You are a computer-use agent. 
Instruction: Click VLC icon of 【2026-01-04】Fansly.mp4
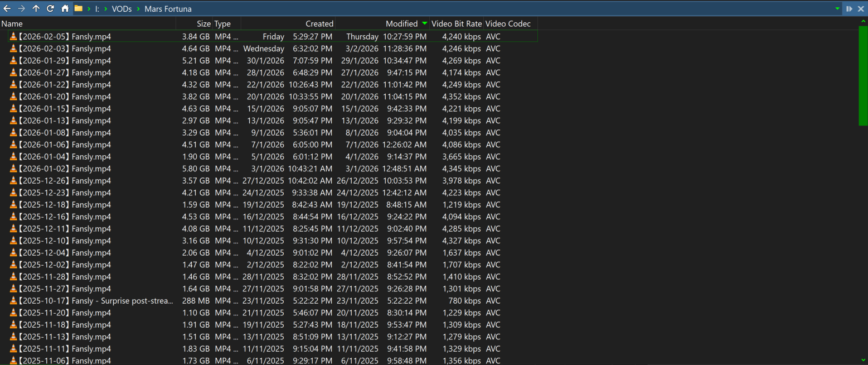point(13,156)
